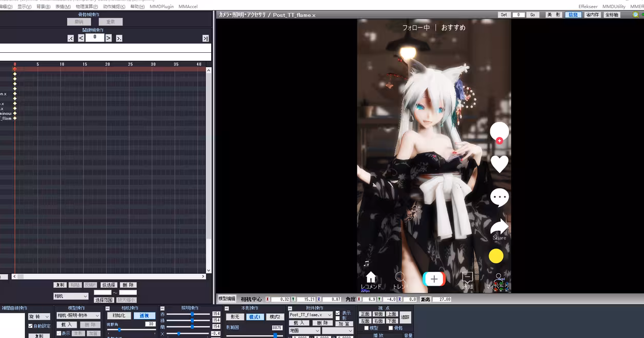Click the 复制 copy button below timeline
Viewport: 644px width, 338px height.
61,285
